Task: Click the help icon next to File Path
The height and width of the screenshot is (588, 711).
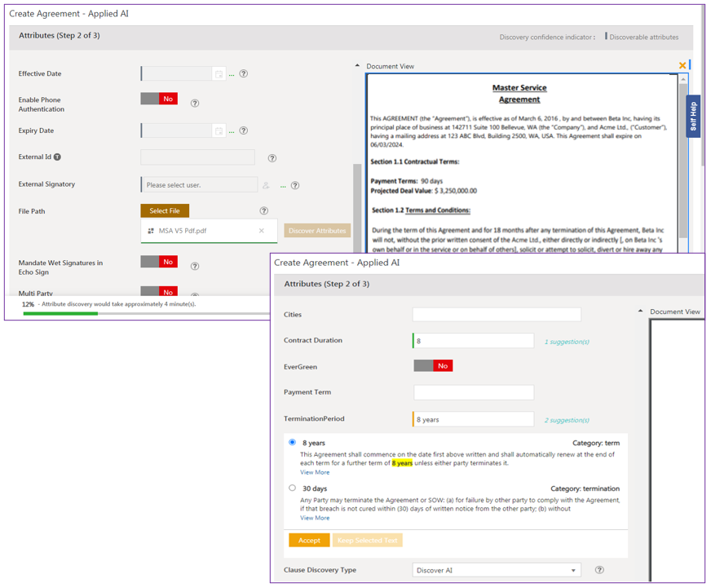Action: 263,211
